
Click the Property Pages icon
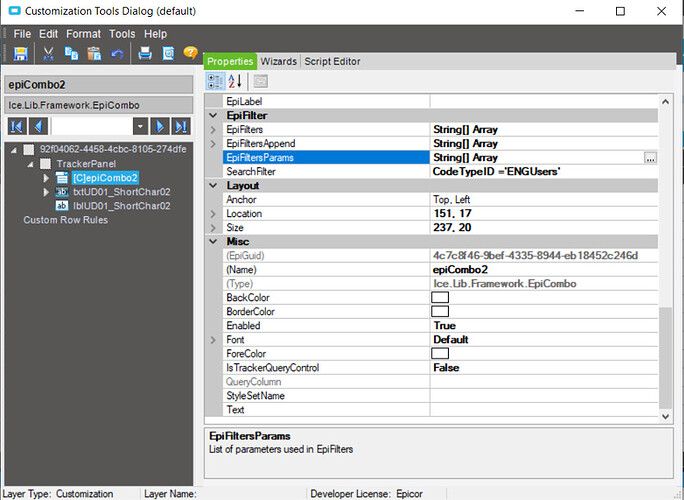click(x=261, y=81)
